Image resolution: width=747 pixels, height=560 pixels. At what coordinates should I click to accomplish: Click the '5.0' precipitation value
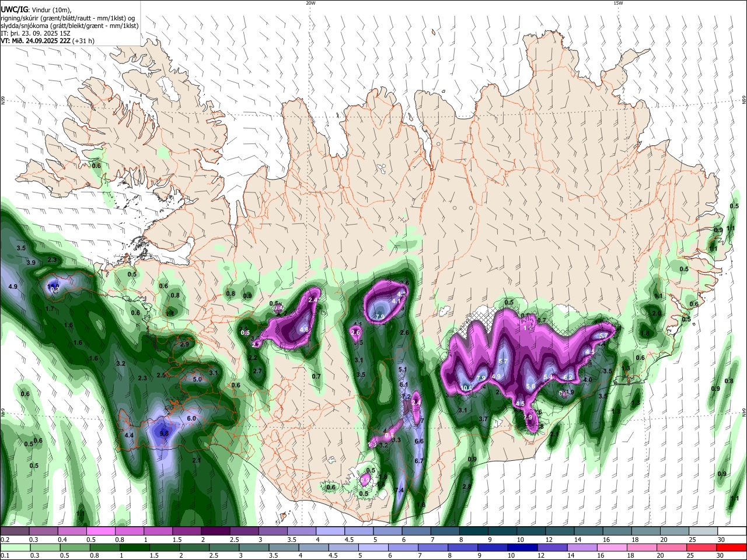point(197,379)
